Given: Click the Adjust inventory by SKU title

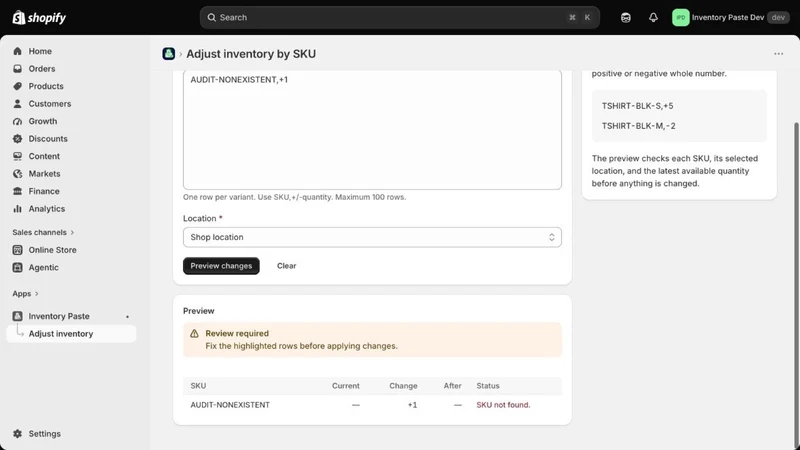Looking at the screenshot, I should click(251, 54).
